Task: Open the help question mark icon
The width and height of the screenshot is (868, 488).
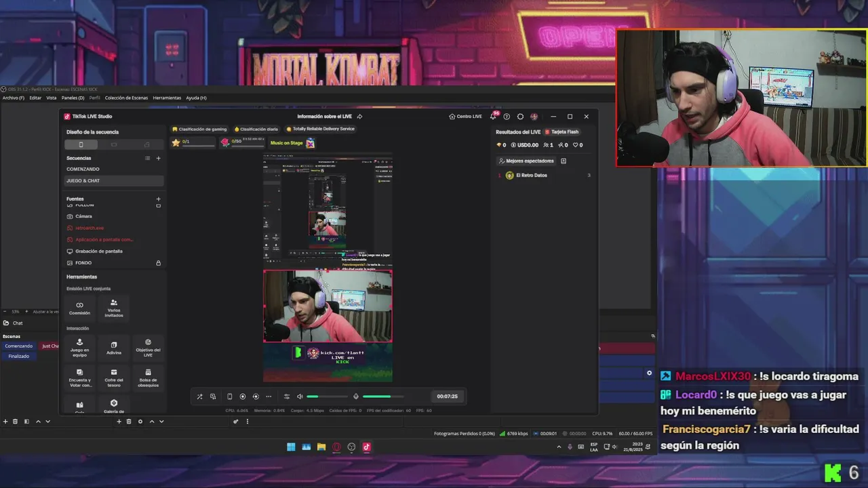Action: pyautogui.click(x=507, y=117)
